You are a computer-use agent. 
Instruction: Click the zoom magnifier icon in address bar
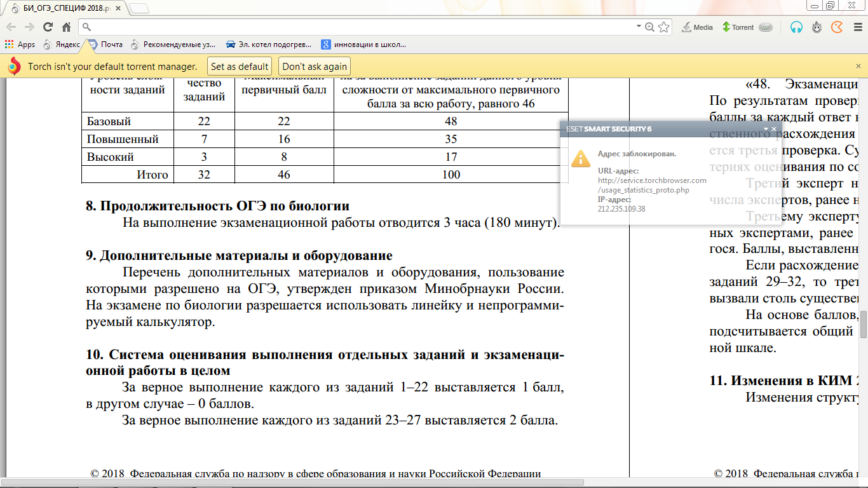click(x=650, y=27)
